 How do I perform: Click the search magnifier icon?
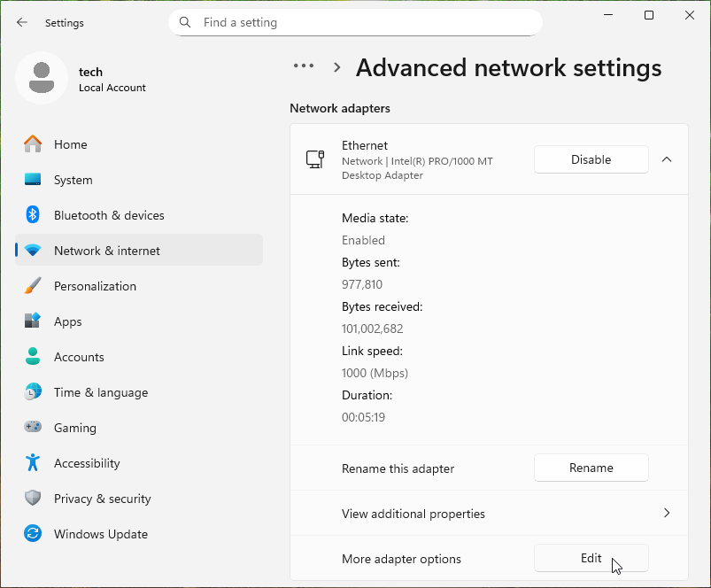pos(184,22)
